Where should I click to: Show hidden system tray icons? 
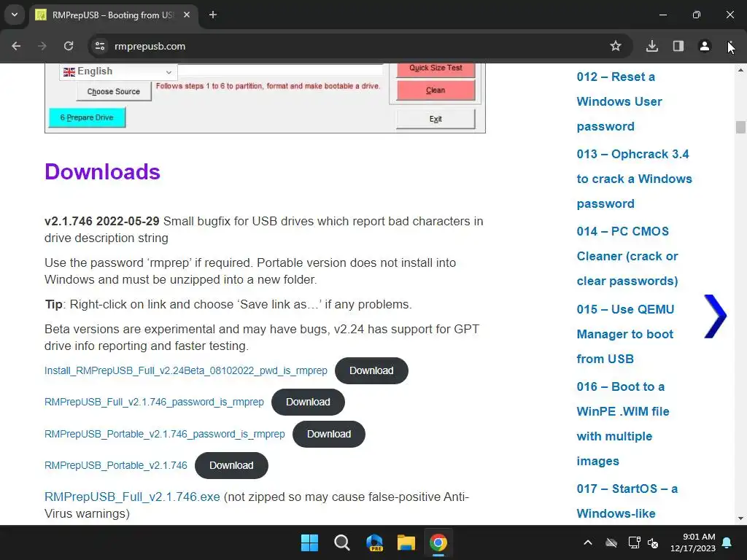pos(588,542)
